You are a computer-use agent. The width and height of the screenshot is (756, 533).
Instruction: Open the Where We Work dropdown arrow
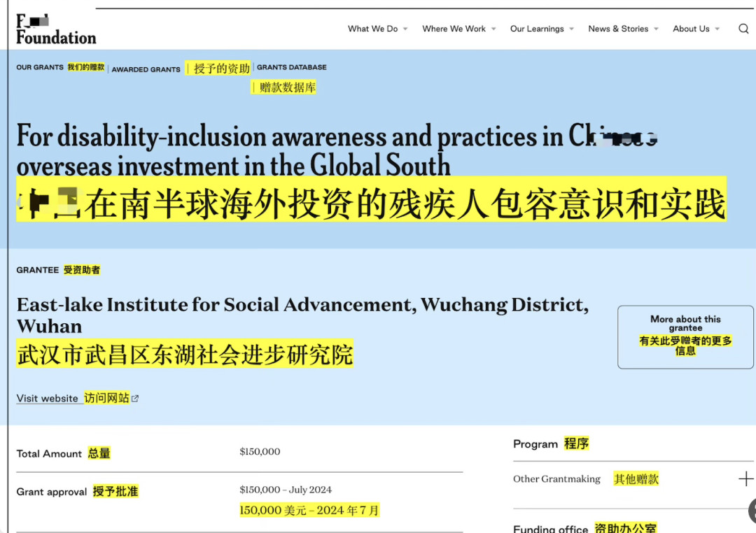(x=493, y=29)
